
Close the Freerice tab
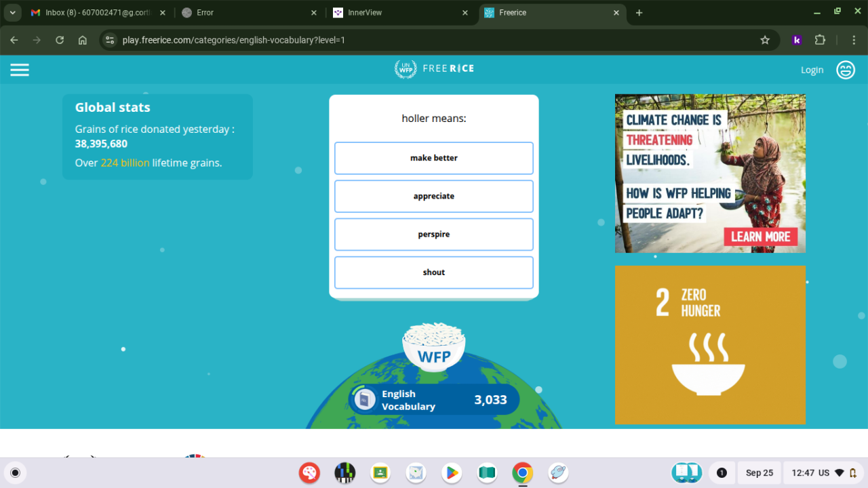pyautogui.click(x=616, y=13)
